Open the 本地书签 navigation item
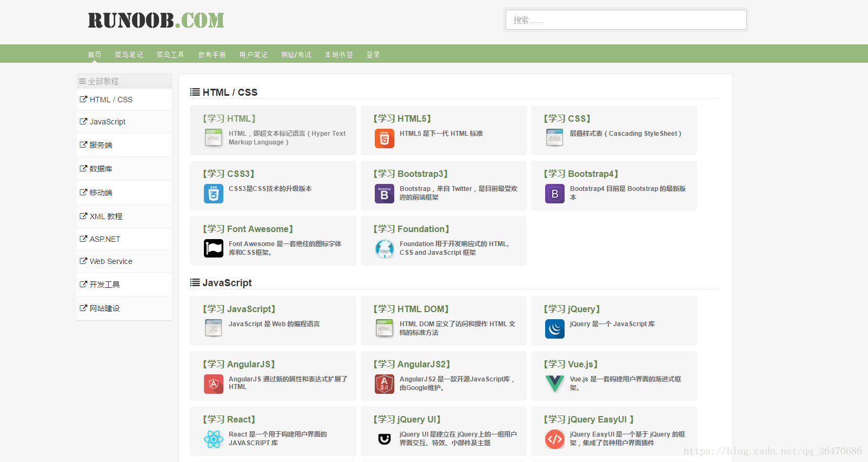Viewport: 868px width, 462px height. 339,55
